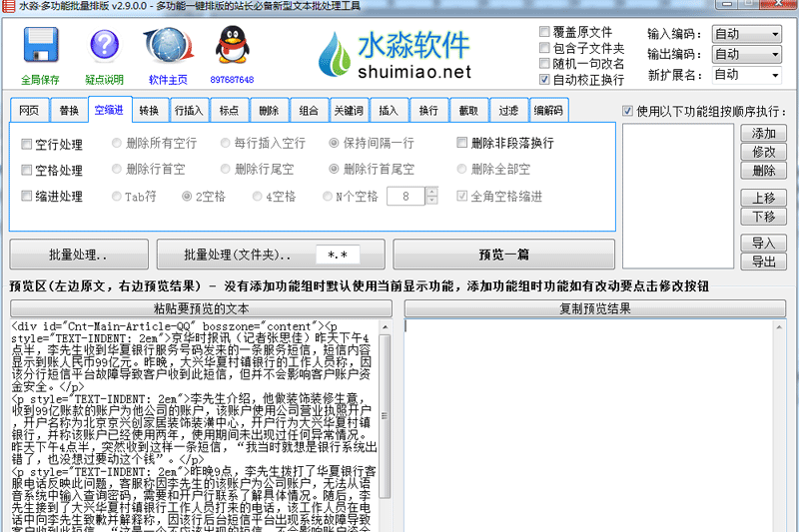Image resolution: width=799 pixels, height=532 pixels.
Task: Open the 插入 tab
Action: (389, 111)
